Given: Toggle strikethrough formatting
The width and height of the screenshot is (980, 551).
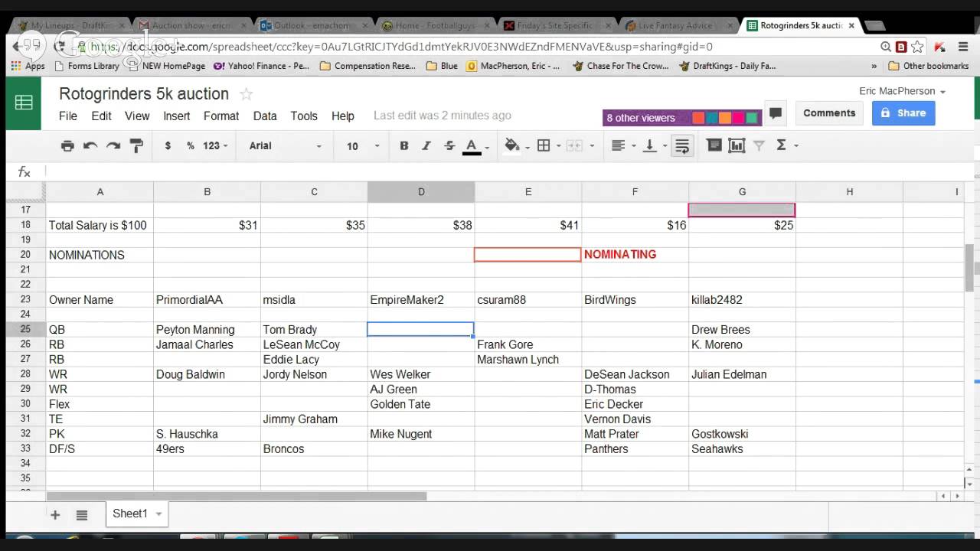Looking at the screenshot, I should 449,145.
